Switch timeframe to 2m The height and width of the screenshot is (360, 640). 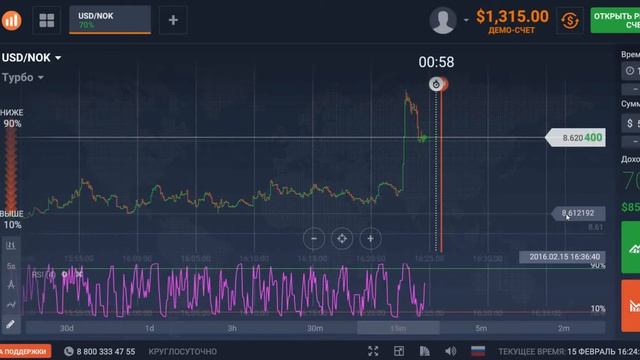(564, 328)
